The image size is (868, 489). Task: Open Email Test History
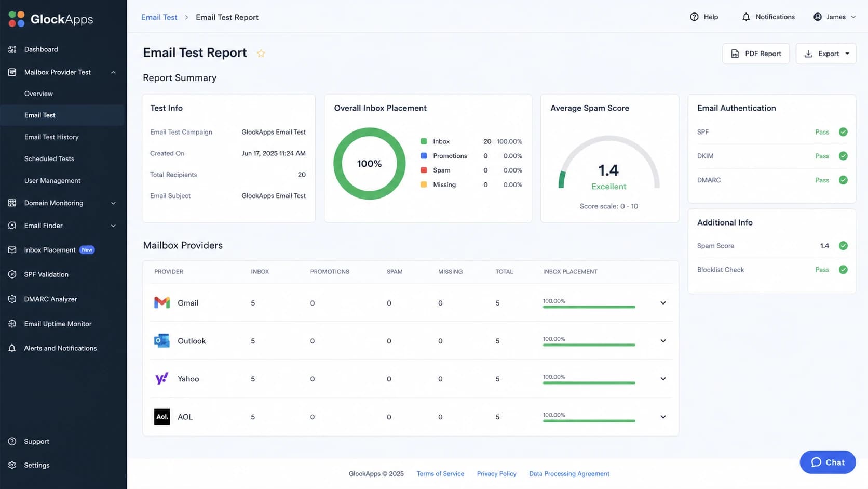(x=51, y=137)
